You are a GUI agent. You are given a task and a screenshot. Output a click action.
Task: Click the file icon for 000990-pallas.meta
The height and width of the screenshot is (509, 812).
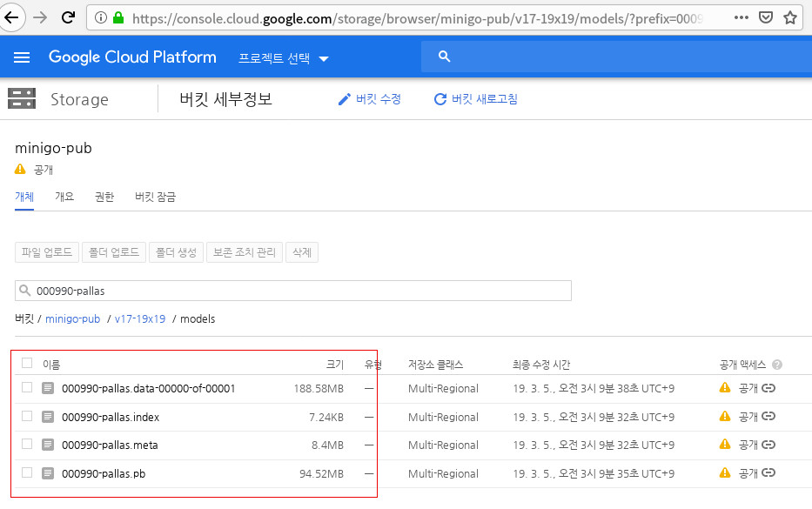(48, 445)
